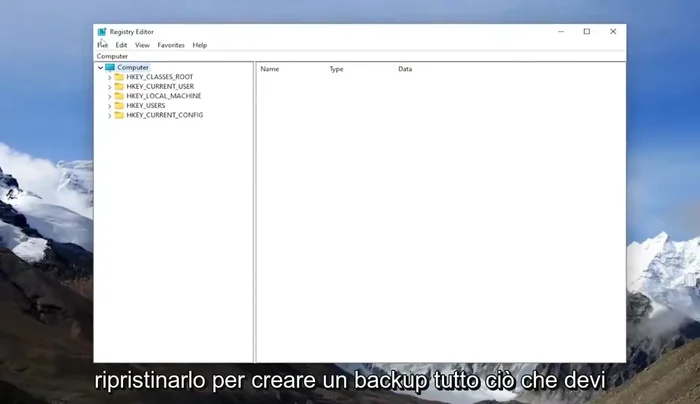Minimize the Registry Editor window
The width and height of the screenshot is (700, 404).
(x=561, y=32)
